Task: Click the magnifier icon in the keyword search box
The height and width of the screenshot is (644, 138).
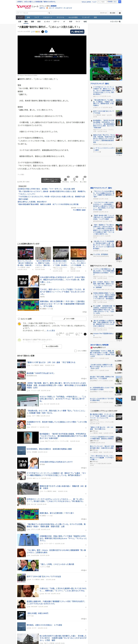Action: (49, 13)
